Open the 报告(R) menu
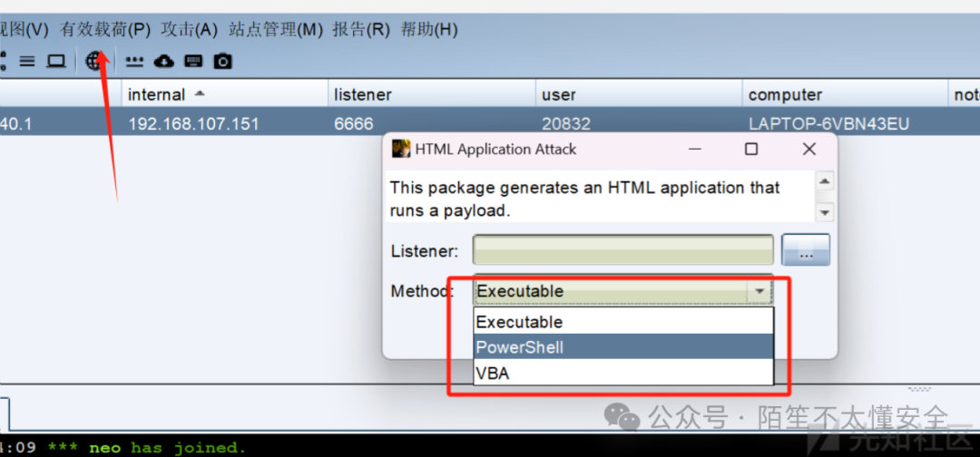 click(x=361, y=29)
